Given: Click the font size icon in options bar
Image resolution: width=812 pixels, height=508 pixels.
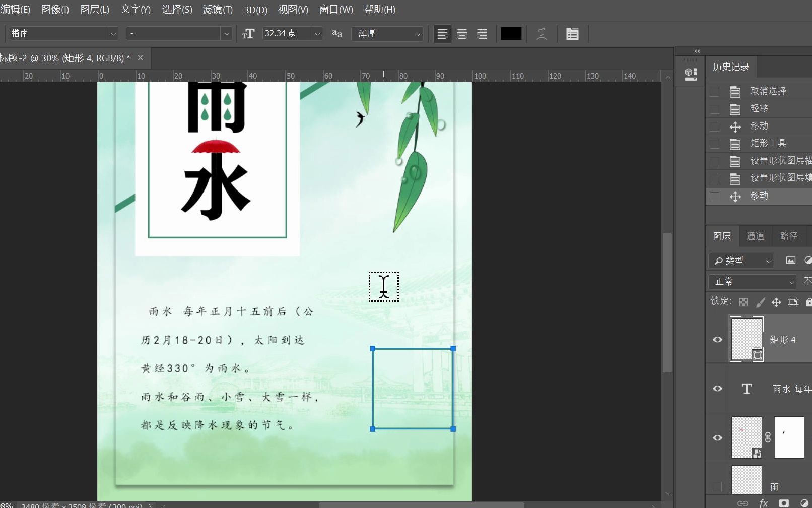Looking at the screenshot, I should point(248,34).
